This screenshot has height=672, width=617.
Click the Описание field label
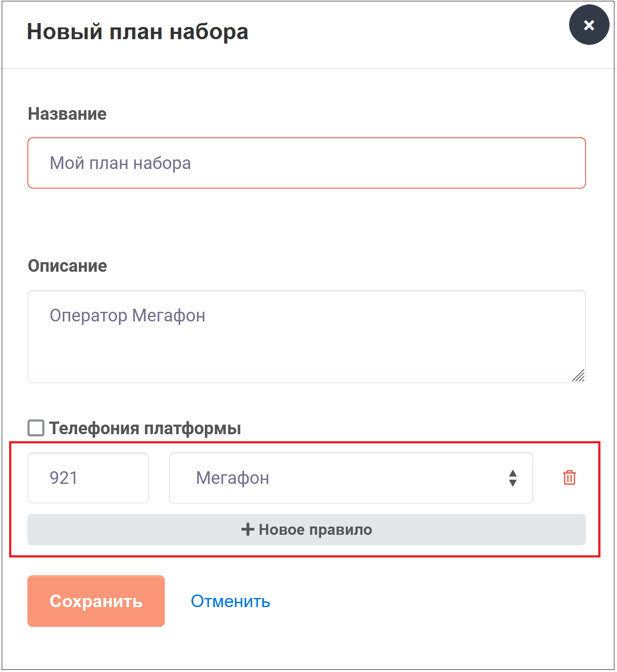click(68, 266)
